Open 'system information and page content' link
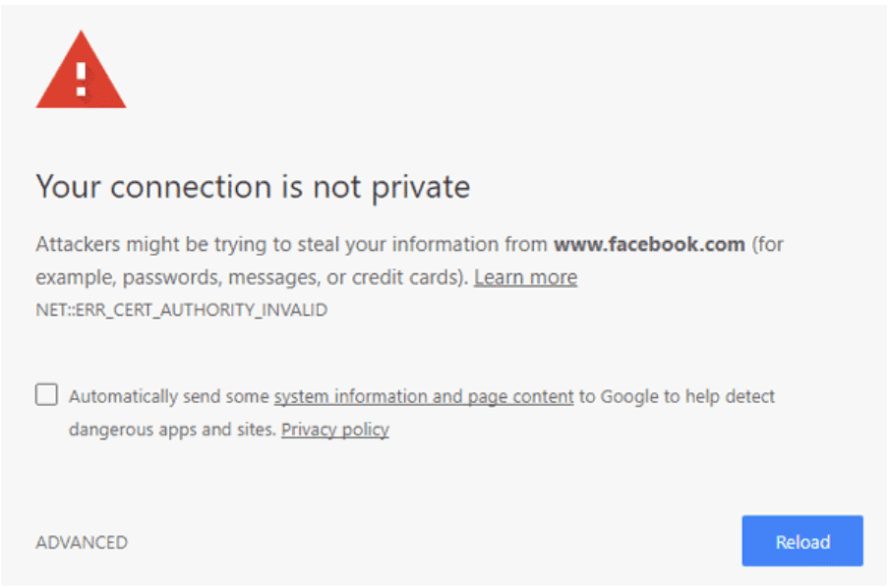Image resolution: width=889 pixels, height=588 pixels. (x=424, y=396)
